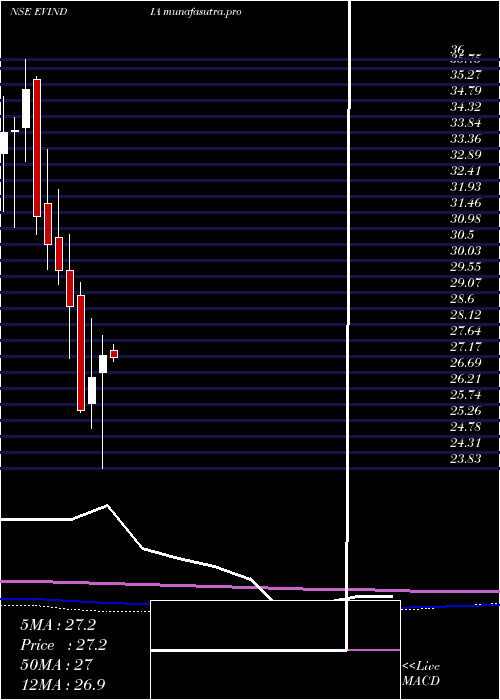The width and height of the screenshot is (500, 700).
Task: Click the 25.74 price axis label
Action: 466,396
